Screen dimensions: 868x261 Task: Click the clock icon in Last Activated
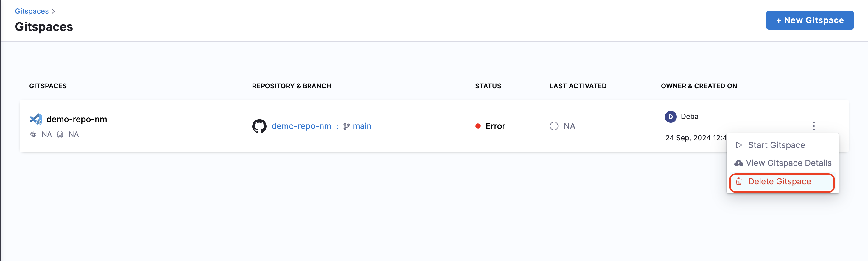coord(554,126)
